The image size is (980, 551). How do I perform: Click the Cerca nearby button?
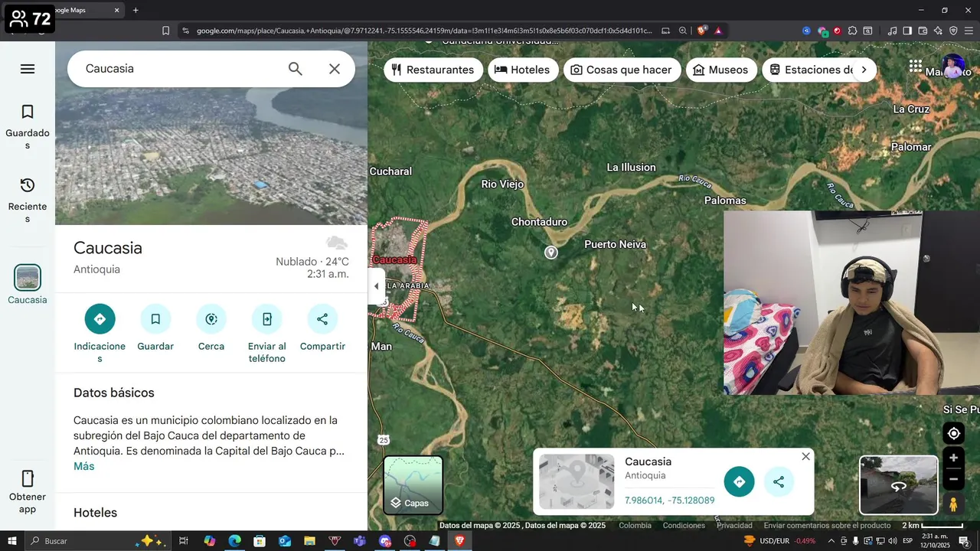[x=211, y=319]
